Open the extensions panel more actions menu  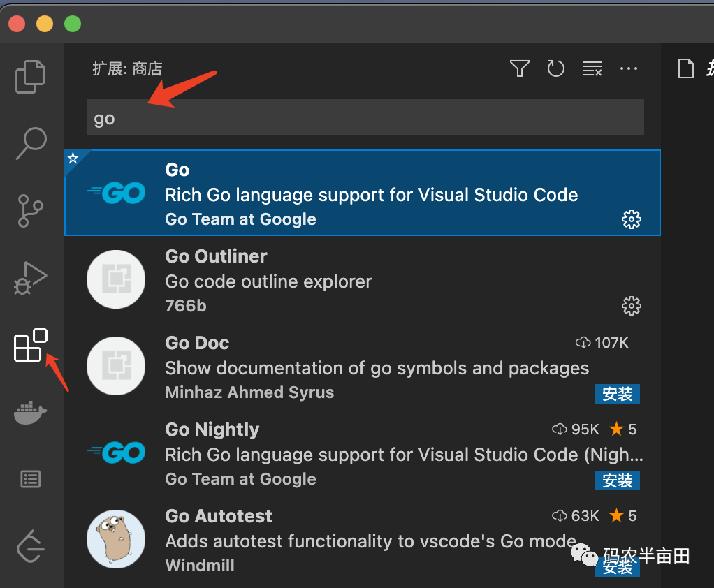(x=629, y=68)
